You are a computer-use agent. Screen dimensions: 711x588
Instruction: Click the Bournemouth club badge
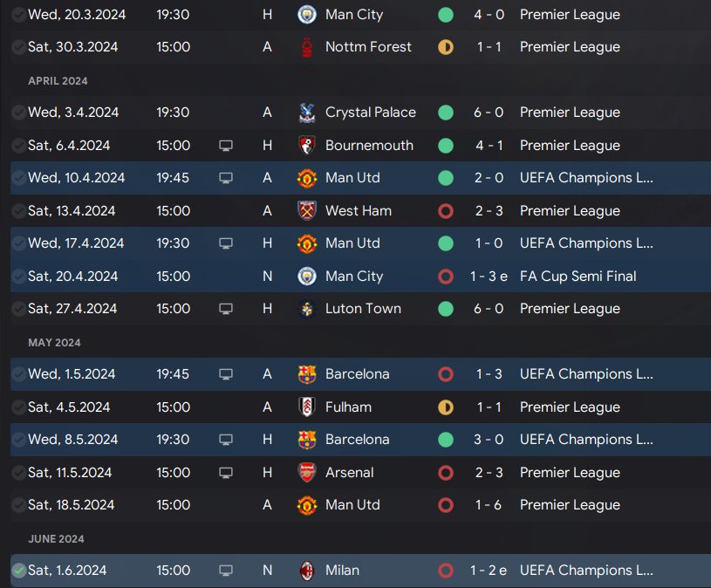click(x=306, y=146)
